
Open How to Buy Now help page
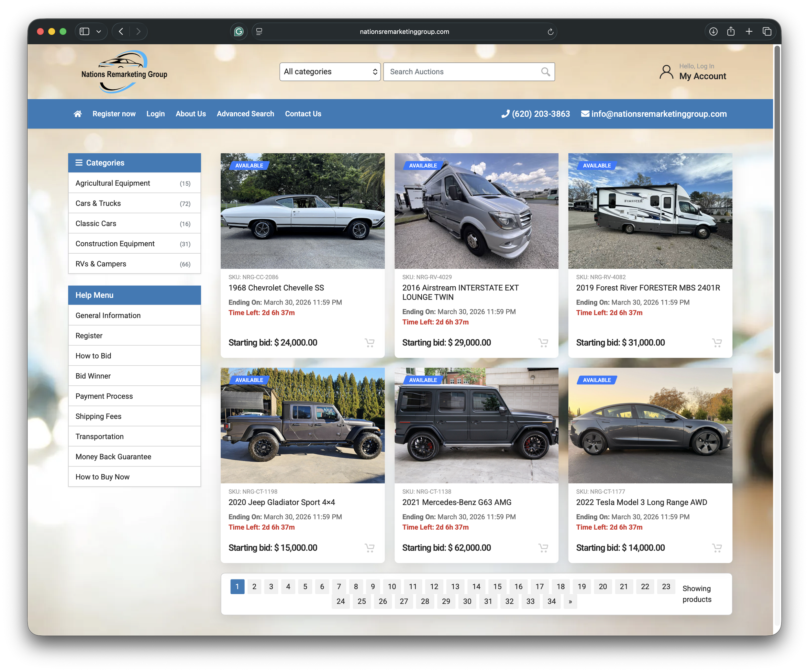click(134, 477)
